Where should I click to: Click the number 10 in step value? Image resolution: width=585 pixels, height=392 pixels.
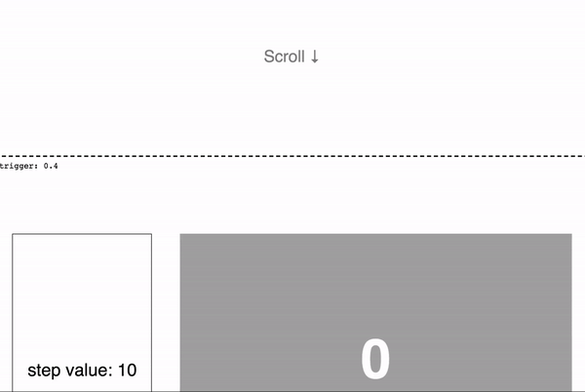(x=127, y=370)
